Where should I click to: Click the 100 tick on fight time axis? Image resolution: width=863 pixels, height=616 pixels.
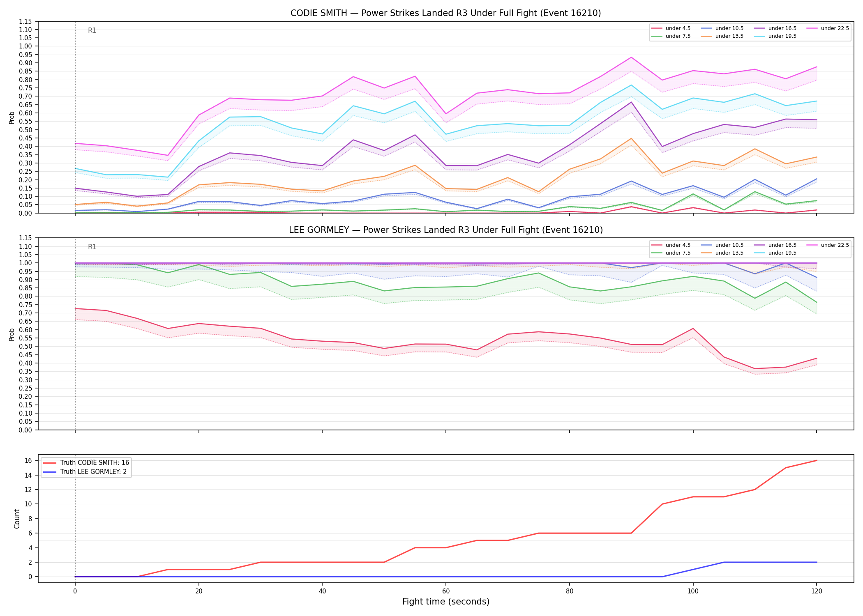[693, 591]
